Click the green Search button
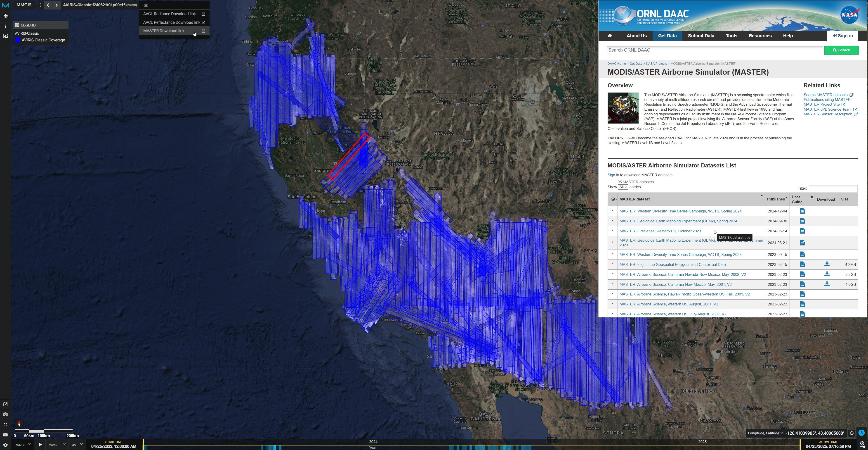The height and width of the screenshot is (450, 868). coord(841,50)
